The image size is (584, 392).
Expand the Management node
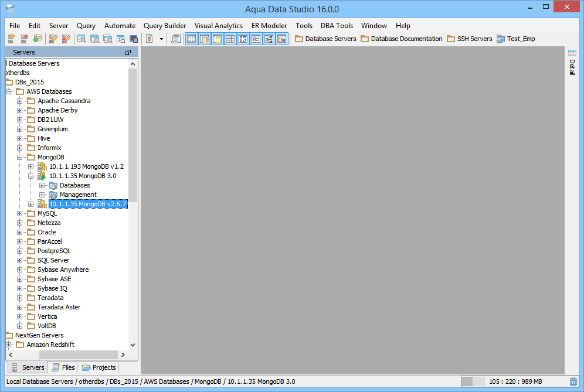coord(42,195)
